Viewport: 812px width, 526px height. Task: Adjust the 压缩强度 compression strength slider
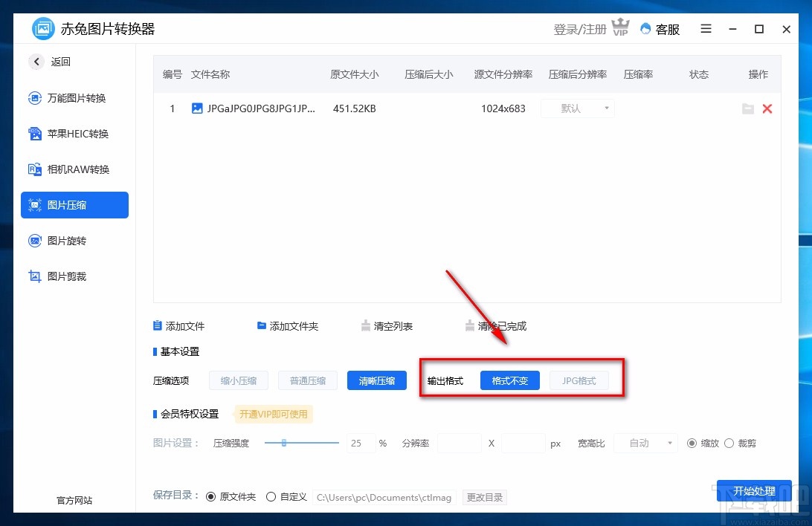click(x=285, y=443)
